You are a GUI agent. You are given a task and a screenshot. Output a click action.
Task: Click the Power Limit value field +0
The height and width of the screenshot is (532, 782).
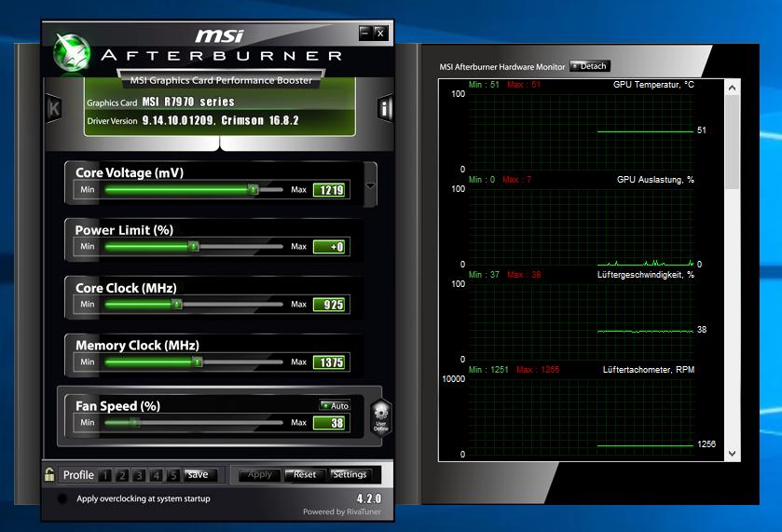click(329, 247)
